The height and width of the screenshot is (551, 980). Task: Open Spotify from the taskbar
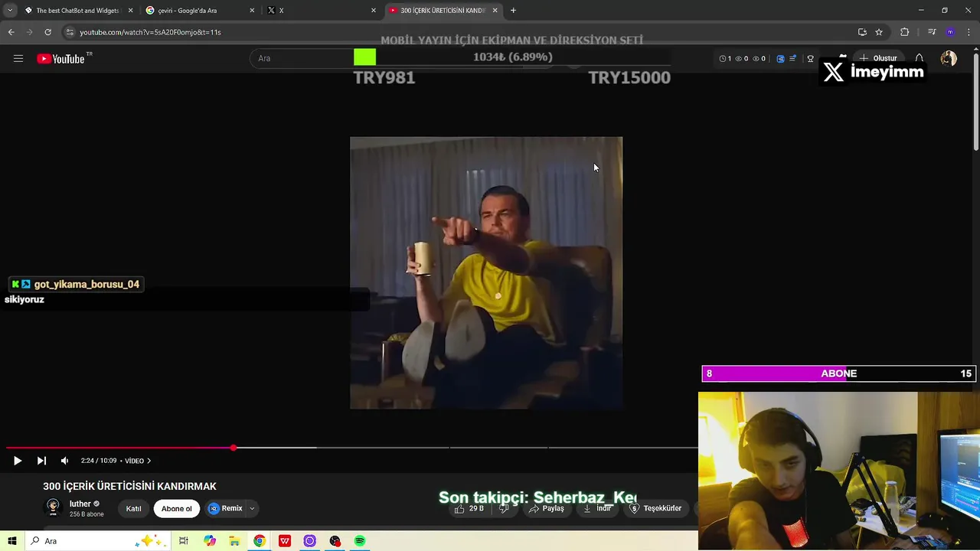(x=360, y=541)
